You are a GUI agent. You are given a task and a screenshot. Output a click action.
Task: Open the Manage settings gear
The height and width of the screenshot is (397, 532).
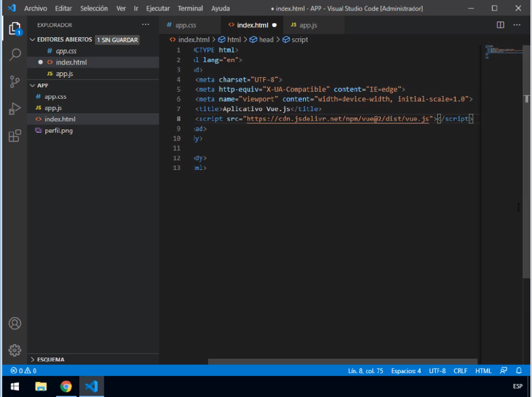(x=15, y=350)
